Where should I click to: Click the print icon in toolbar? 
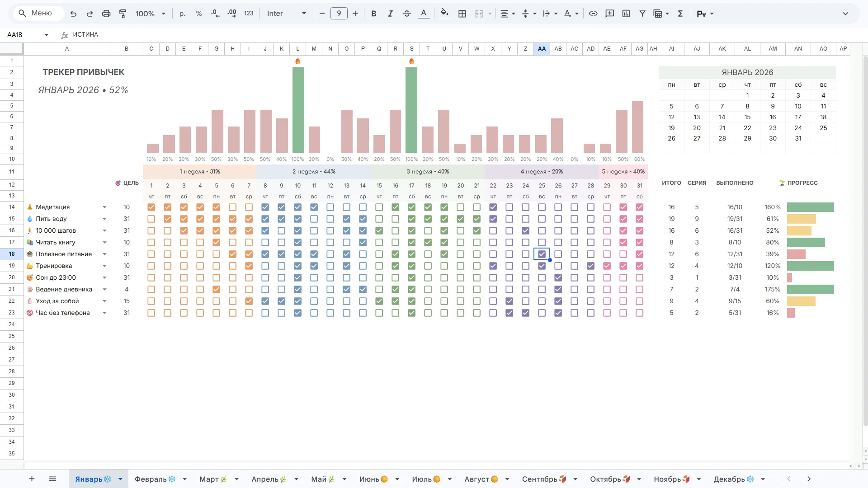click(x=106, y=14)
